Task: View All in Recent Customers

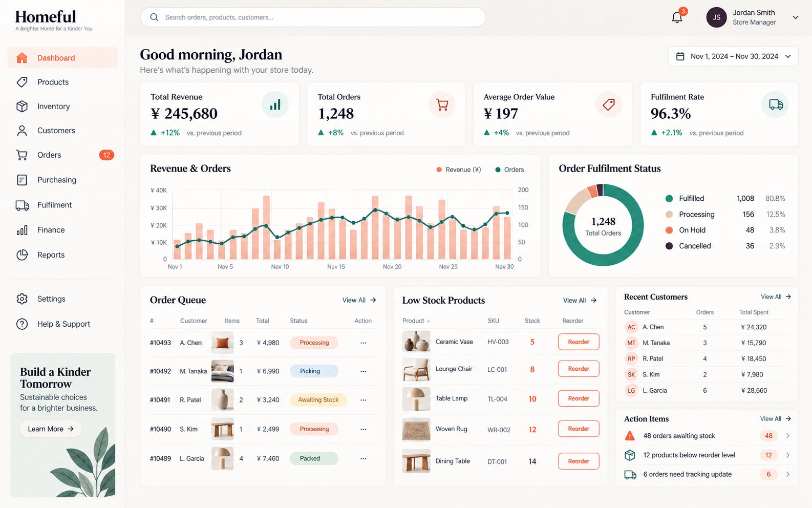Action: [776, 297]
